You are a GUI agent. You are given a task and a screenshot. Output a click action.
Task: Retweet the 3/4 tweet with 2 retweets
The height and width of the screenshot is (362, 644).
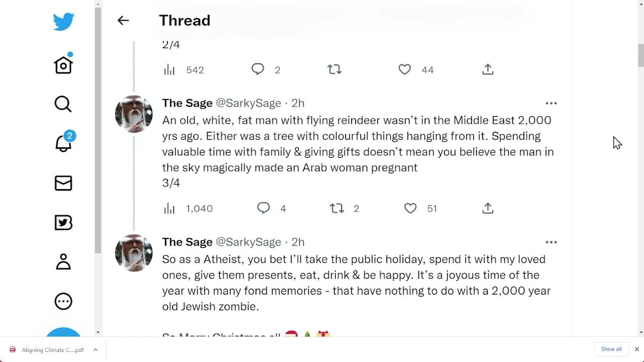click(337, 208)
